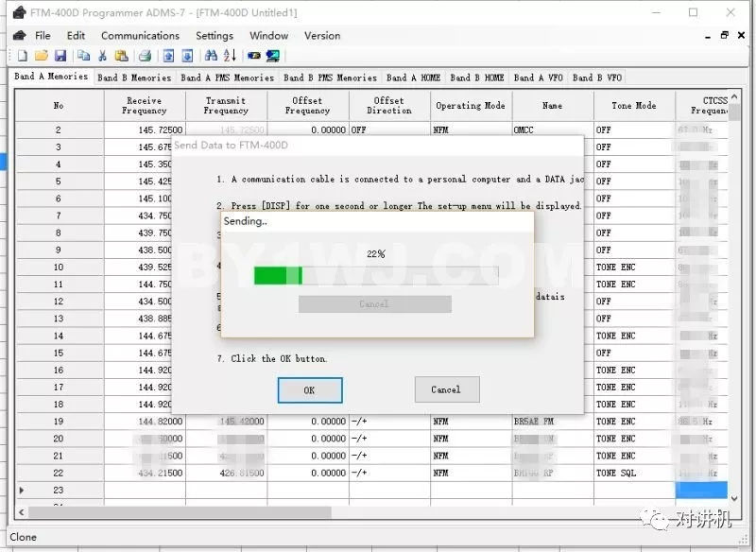This screenshot has width=756, height=552.
Task: Switch to the Band A Memories tab
Action: tap(51, 77)
